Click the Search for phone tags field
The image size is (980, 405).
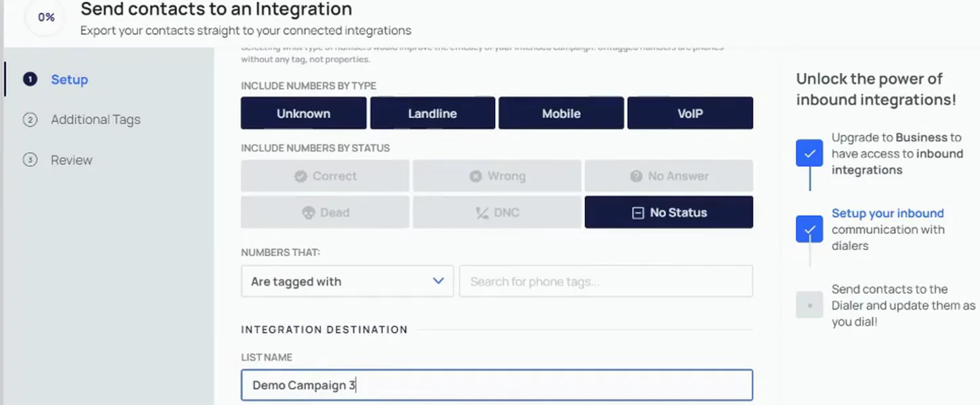coord(606,281)
